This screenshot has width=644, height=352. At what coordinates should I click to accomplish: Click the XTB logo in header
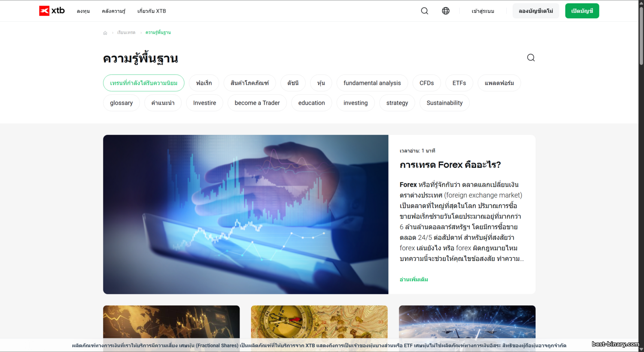52,11
